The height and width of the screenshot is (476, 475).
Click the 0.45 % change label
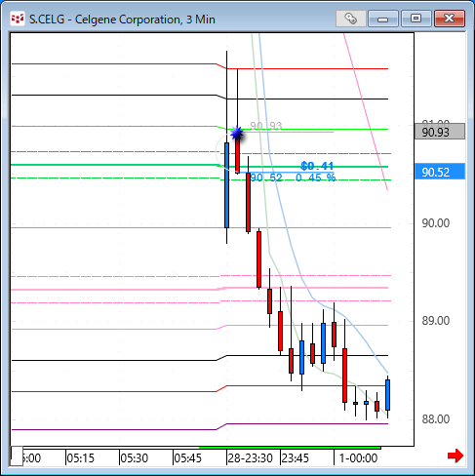[x=315, y=178]
